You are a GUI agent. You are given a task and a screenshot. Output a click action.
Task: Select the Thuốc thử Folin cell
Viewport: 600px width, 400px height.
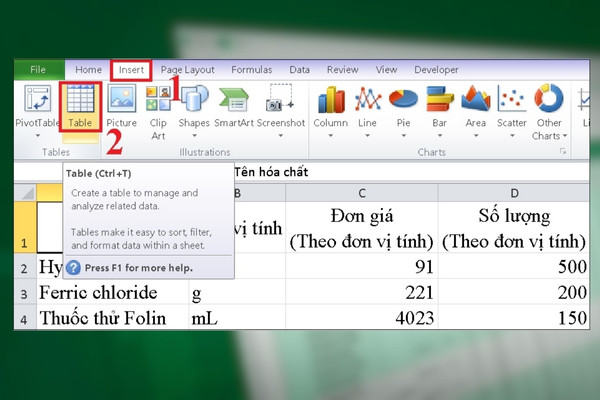pyautogui.click(x=112, y=317)
